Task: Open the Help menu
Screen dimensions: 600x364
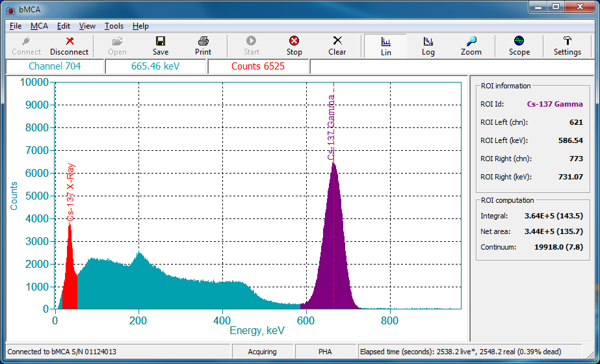Action: point(140,26)
